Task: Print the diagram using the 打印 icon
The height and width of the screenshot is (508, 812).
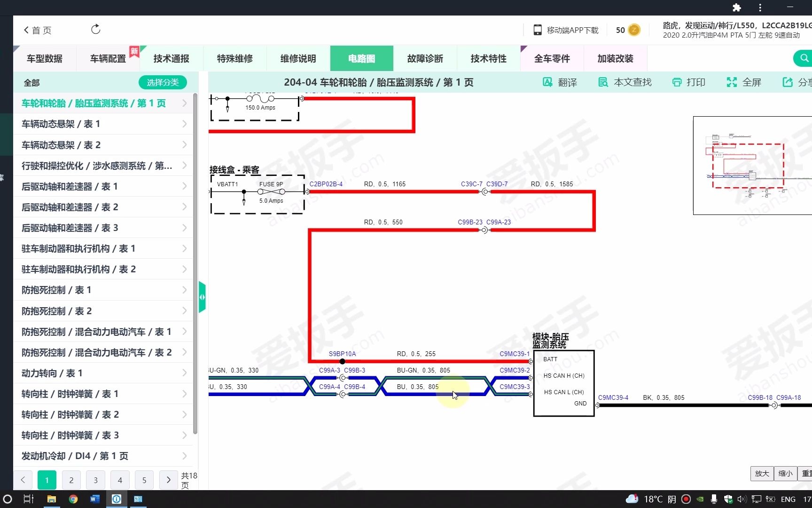Action: pyautogui.click(x=677, y=82)
